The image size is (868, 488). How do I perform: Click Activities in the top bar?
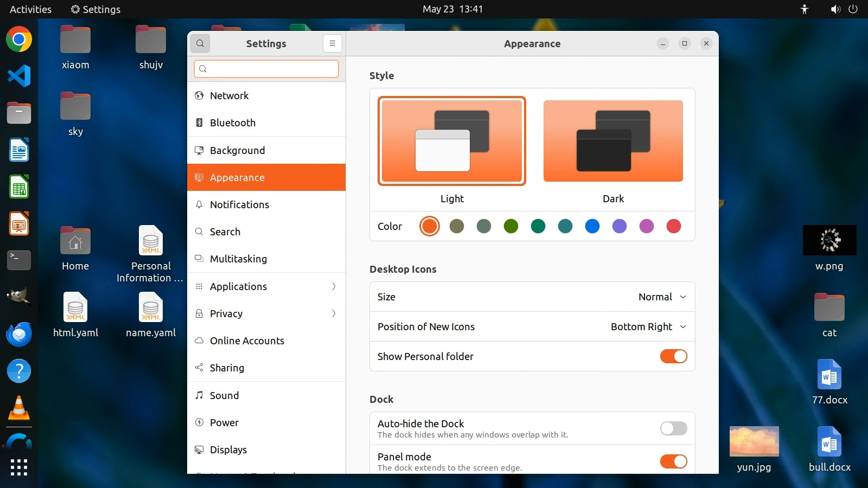[30, 9]
